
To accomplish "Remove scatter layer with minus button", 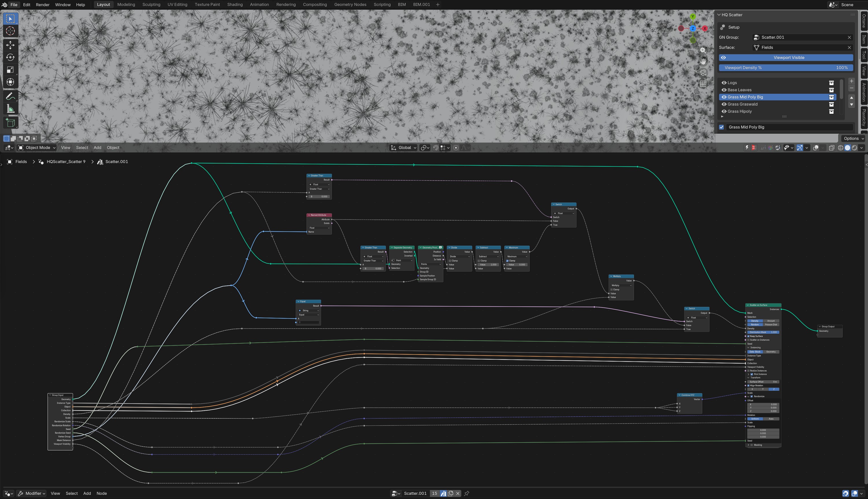I will pyautogui.click(x=852, y=88).
